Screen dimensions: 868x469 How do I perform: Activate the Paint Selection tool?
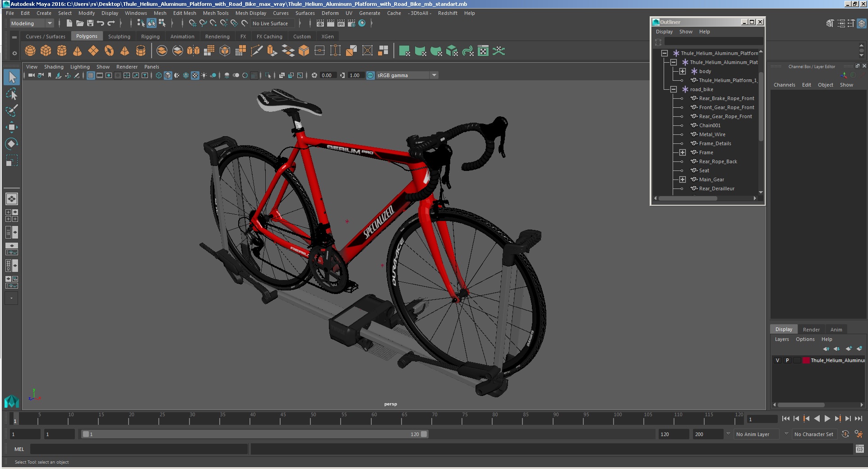12,110
